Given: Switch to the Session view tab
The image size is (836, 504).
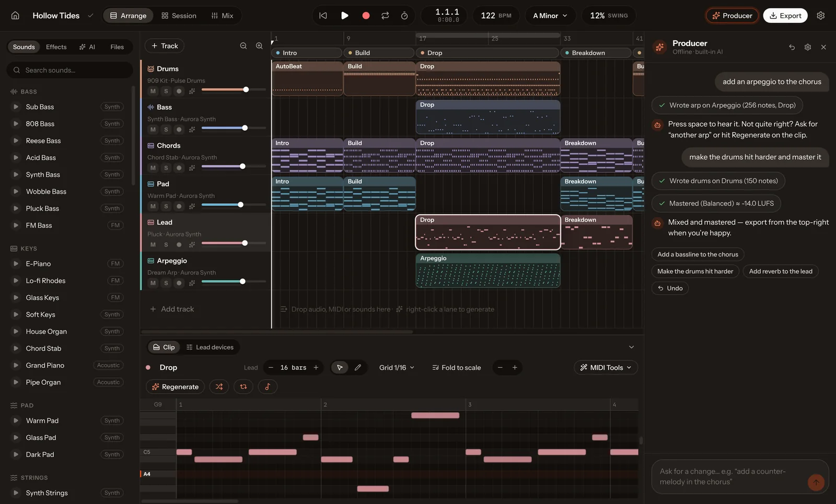Looking at the screenshot, I should (179, 16).
